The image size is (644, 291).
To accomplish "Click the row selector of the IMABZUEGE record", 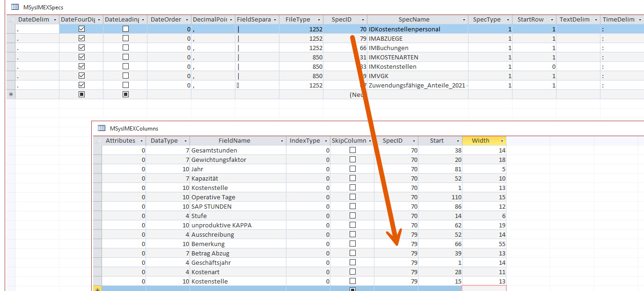I will (x=10, y=38).
